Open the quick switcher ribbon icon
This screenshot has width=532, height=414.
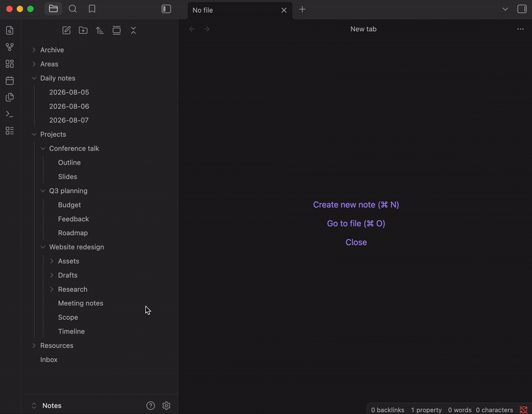[10, 31]
